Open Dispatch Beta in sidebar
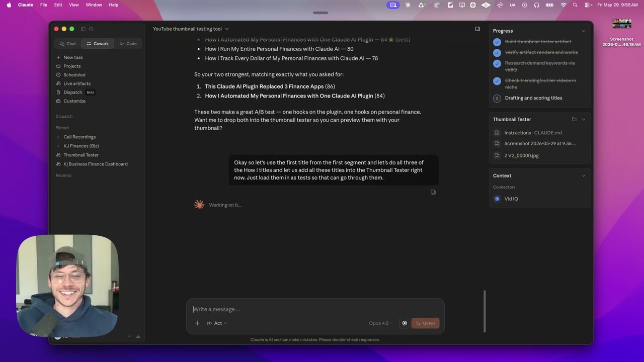This screenshot has width=644, height=362. pos(75,93)
